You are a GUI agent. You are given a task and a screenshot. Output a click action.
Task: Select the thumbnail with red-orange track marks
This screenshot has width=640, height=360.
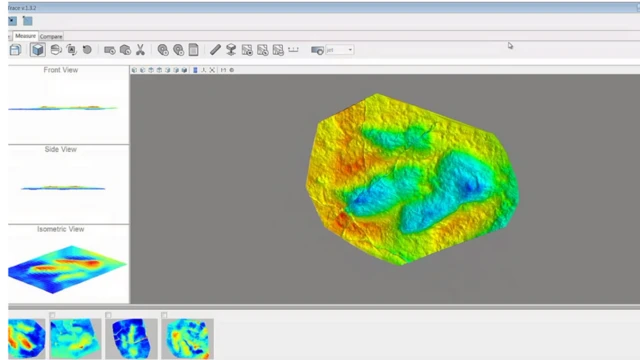click(27, 339)
